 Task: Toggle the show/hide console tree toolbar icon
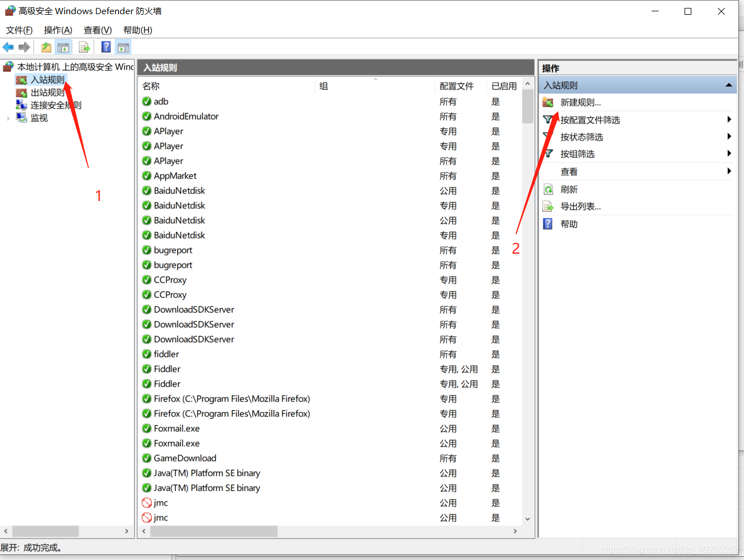coord(63,48)
